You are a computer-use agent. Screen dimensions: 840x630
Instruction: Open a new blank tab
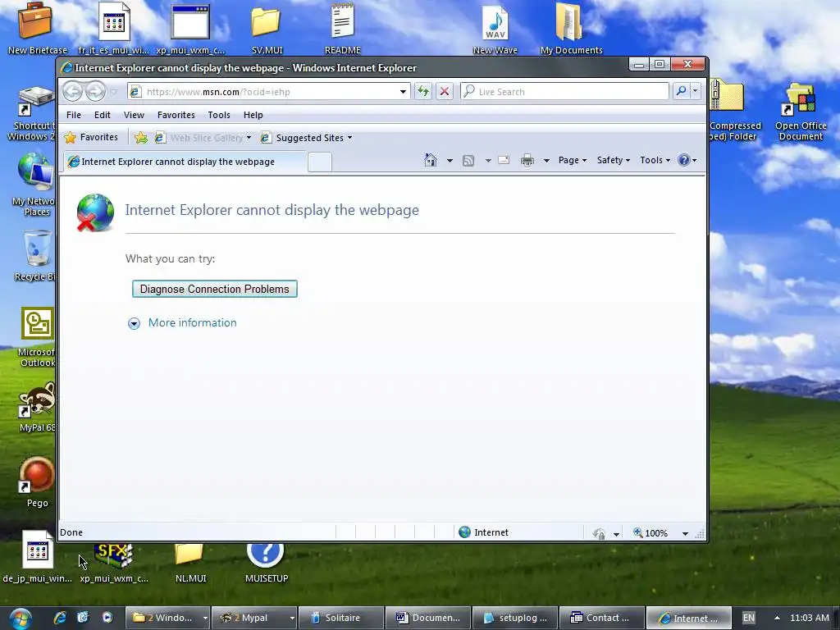tap(320, 162)
